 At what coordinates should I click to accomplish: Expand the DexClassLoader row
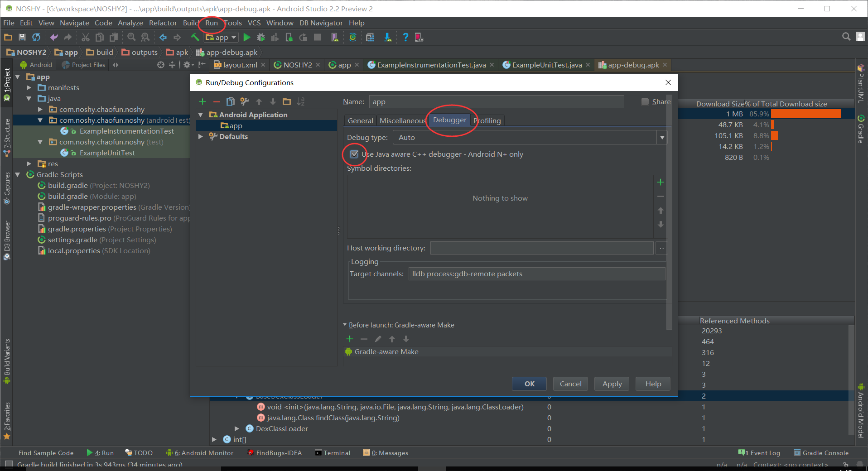[x=236, y=428]
